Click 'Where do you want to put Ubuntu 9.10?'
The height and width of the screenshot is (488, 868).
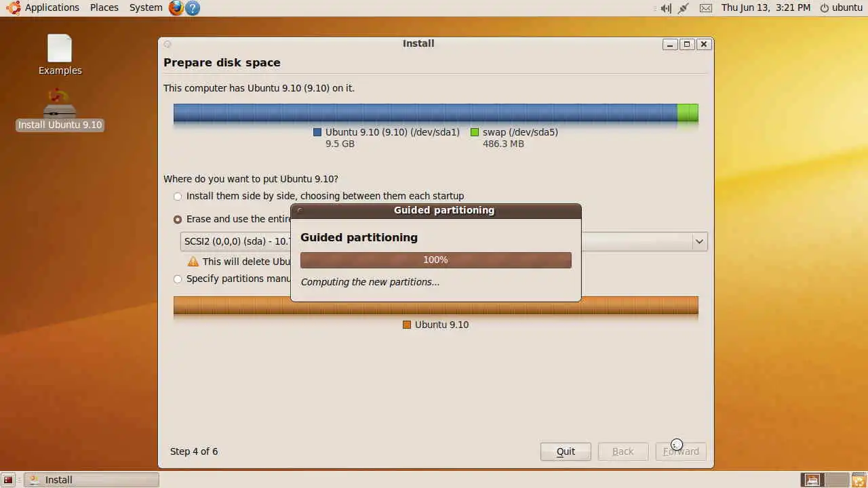tap(251, 180)
